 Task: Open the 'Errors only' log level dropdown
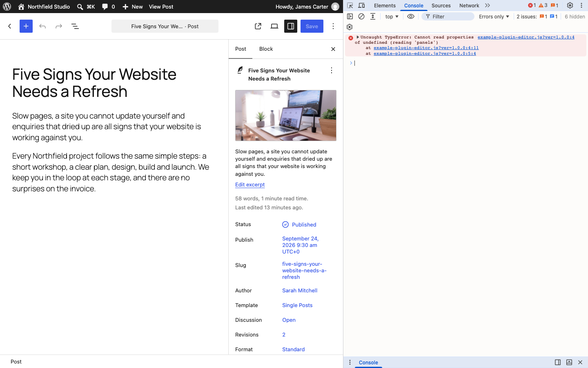pyautogui.click(x=494, y=16)
